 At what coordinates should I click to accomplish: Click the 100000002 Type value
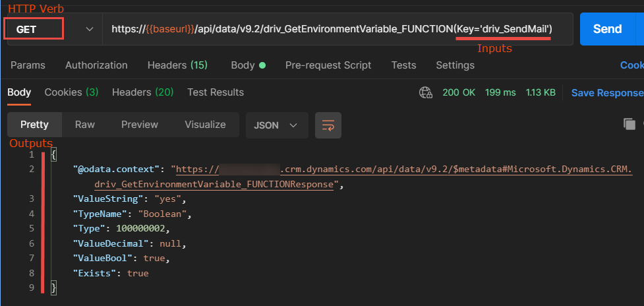140,229
